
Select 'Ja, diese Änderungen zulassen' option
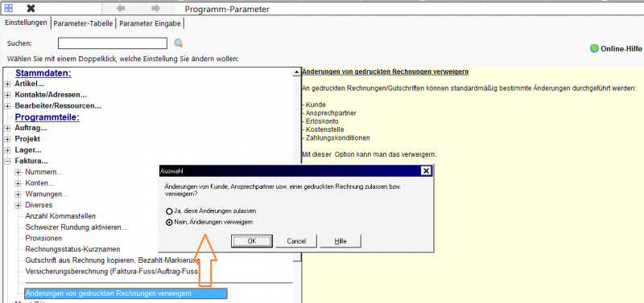pyautogui.click(x=168, y=211)
